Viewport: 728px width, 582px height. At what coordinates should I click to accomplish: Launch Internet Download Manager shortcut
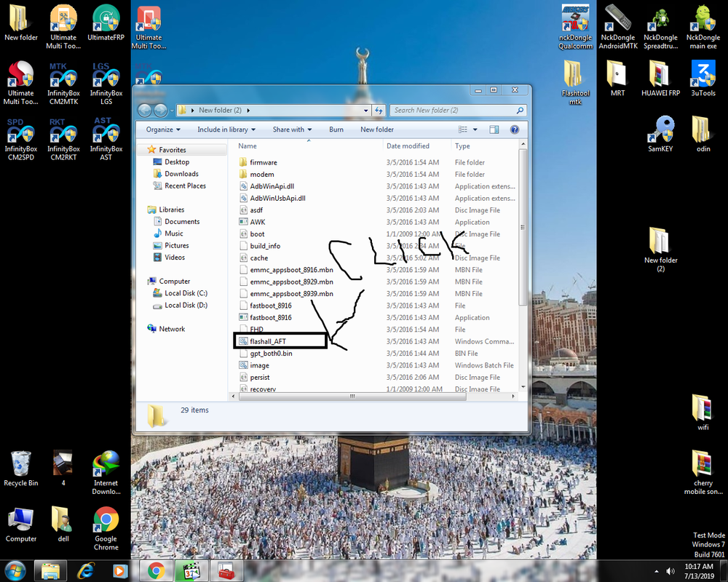[106, 472]
